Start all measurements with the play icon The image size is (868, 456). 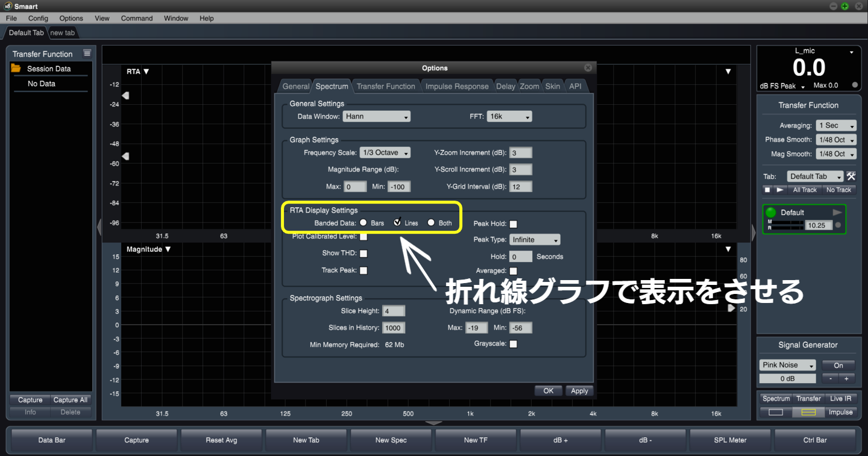click(x=780, y=190)
